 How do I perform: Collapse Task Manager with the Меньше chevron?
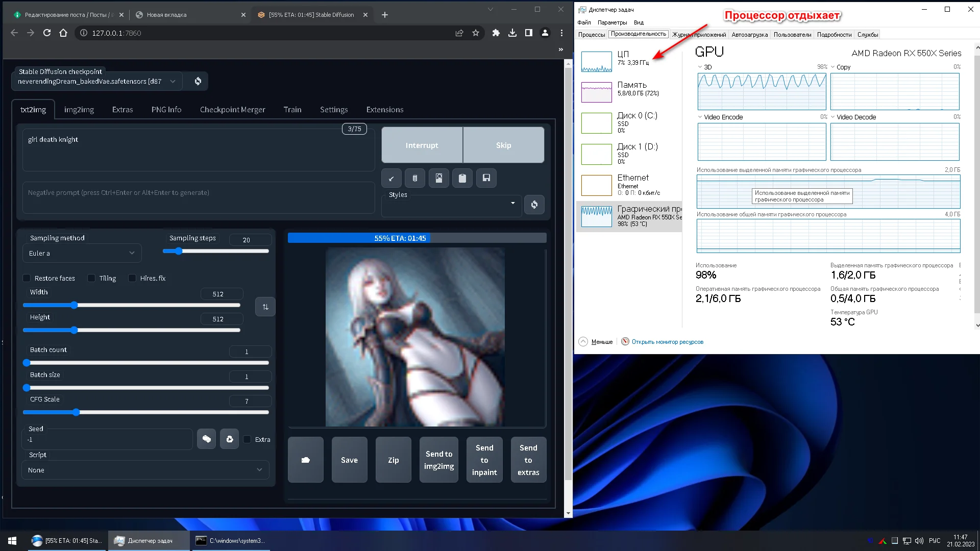[583, 341]
